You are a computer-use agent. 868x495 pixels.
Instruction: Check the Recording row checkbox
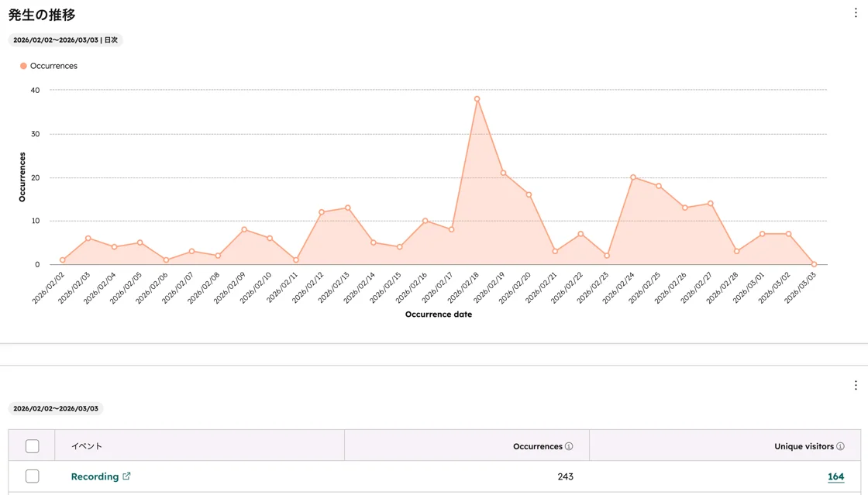point(32,476)
